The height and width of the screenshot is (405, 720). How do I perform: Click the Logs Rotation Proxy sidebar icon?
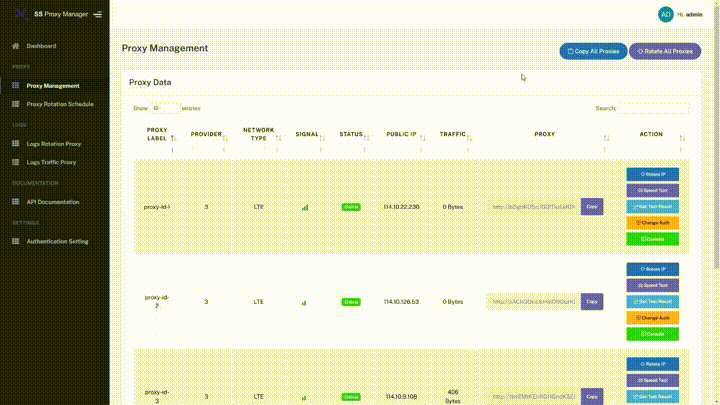(x=15, y=143)
